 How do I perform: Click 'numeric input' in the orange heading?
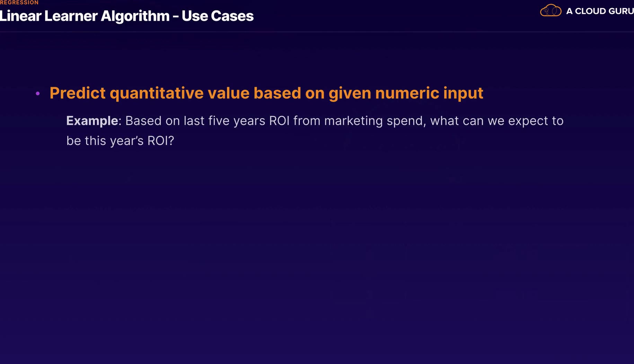point(429,93)
